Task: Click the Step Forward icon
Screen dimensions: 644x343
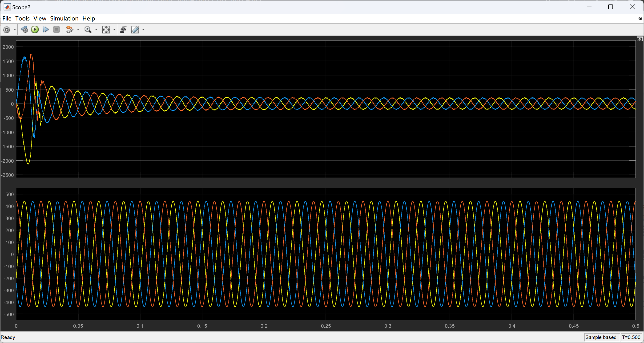Action: coord(45,30)
